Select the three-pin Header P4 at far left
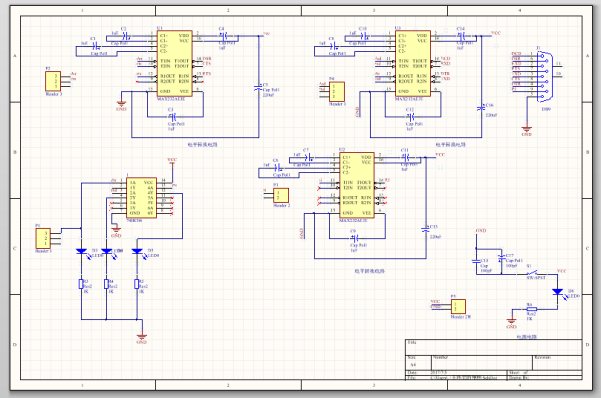 click(x=43, y=238)
